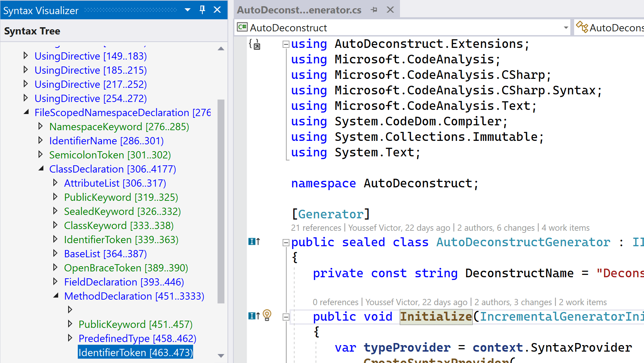The height and width of the screenshot is (363, 644).
Task: Open 21 references CodeLens link
Action: (x=316, y=228)
